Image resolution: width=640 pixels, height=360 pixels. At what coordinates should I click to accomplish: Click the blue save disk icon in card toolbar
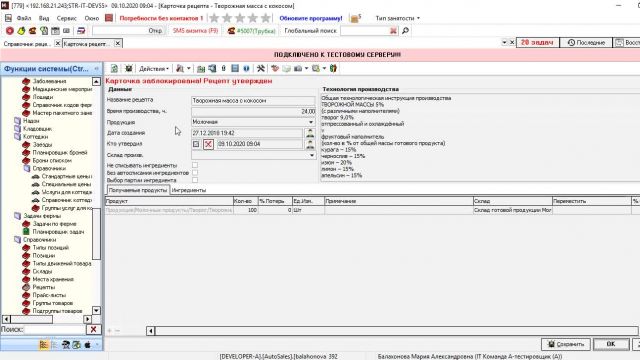click(235, 69)
